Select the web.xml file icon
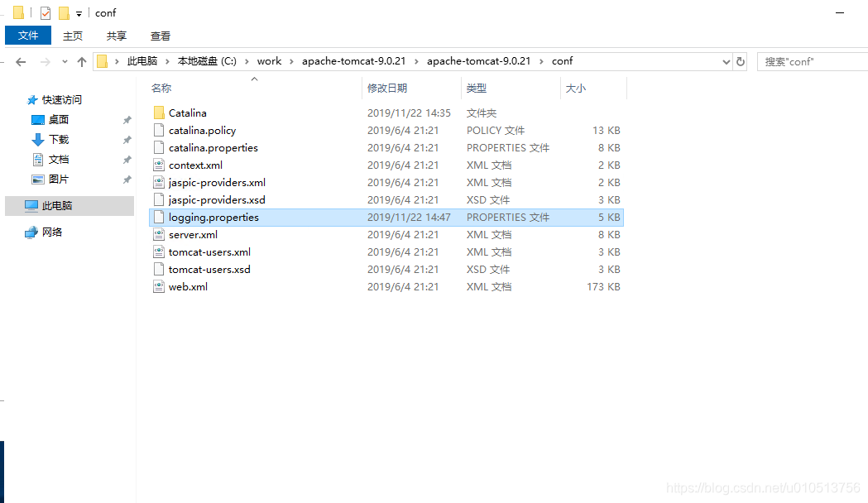Viewport: 868px width, 503px height. pos(159,286)
